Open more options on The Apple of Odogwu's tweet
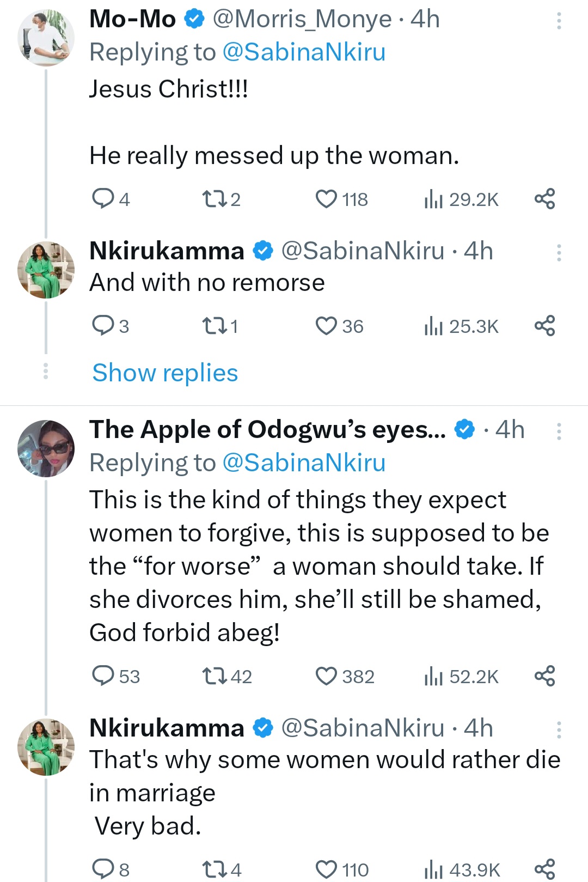This screenshot has width=588, height=882. coord(559,431)
